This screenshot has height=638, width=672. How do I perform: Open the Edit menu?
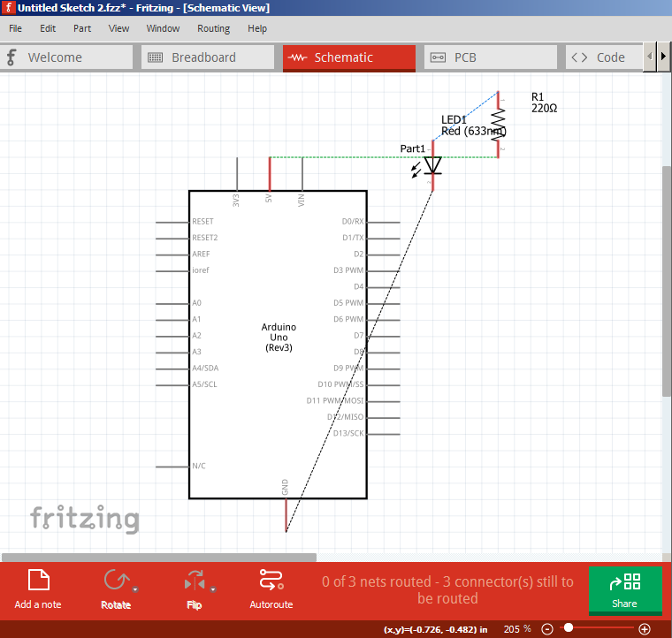(48, 28)
